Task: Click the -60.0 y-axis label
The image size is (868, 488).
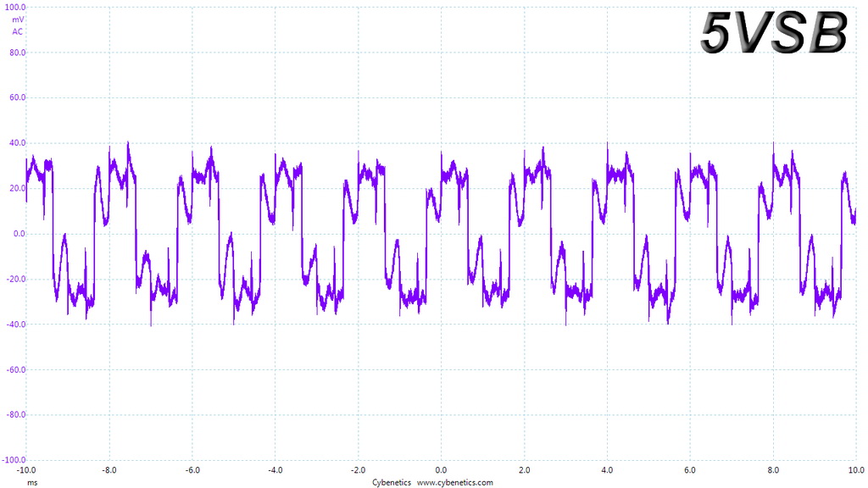Action: (x=15, y=369)
